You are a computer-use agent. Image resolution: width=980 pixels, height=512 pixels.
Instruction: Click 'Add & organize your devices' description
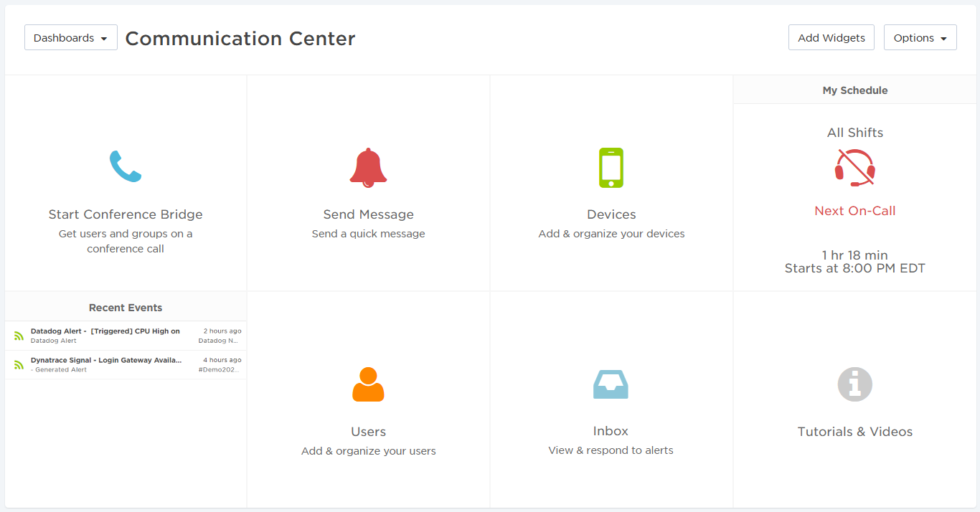(611, 234)
